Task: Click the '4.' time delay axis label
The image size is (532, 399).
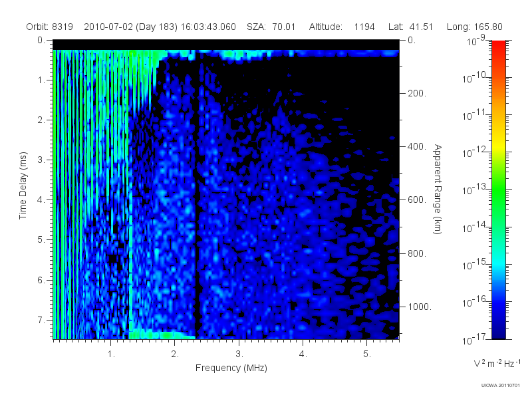Action: coord(41,200)
